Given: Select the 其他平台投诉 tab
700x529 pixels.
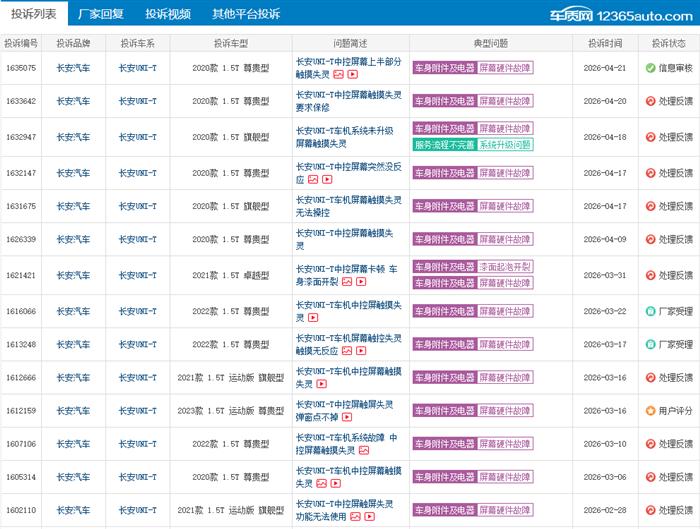Looking at the screenshot, I should point(246,14).
